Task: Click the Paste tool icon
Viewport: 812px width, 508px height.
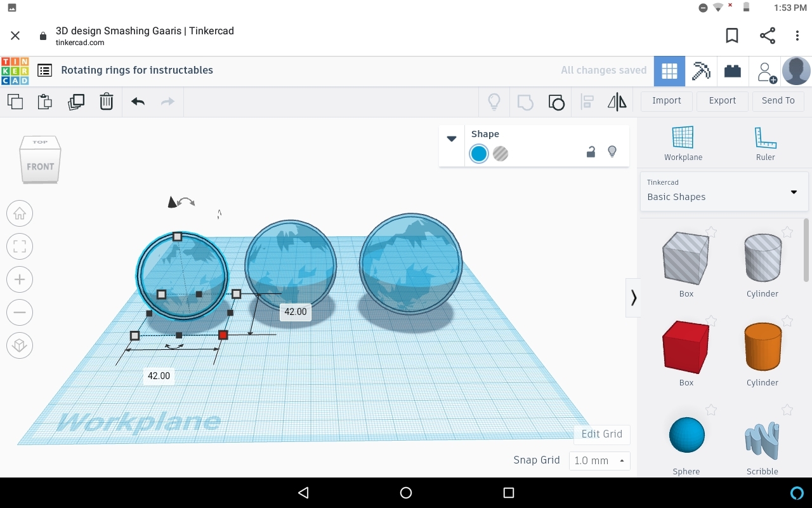Action: 45,102
